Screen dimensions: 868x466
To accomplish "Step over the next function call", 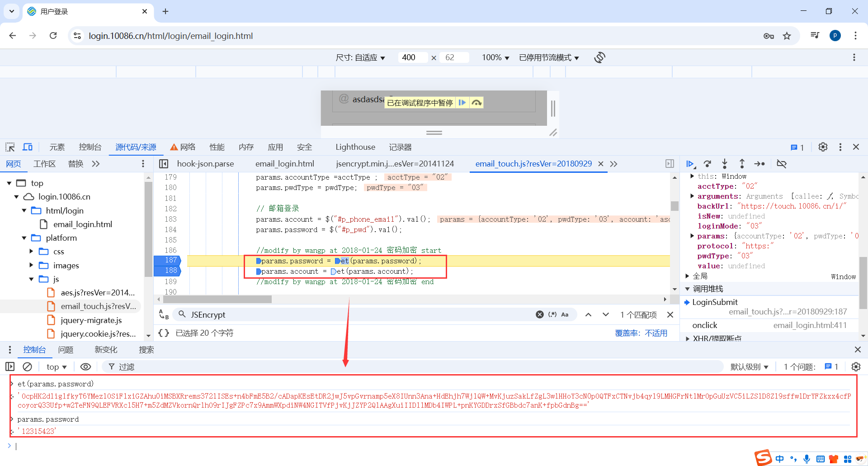I will pyautogui.click(x=708, y=164).
